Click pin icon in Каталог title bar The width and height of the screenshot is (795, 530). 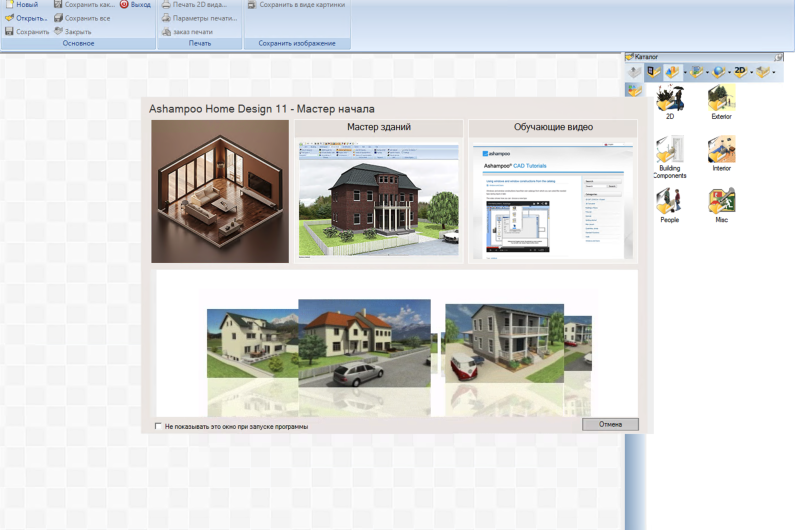click(x=778, y=57)
